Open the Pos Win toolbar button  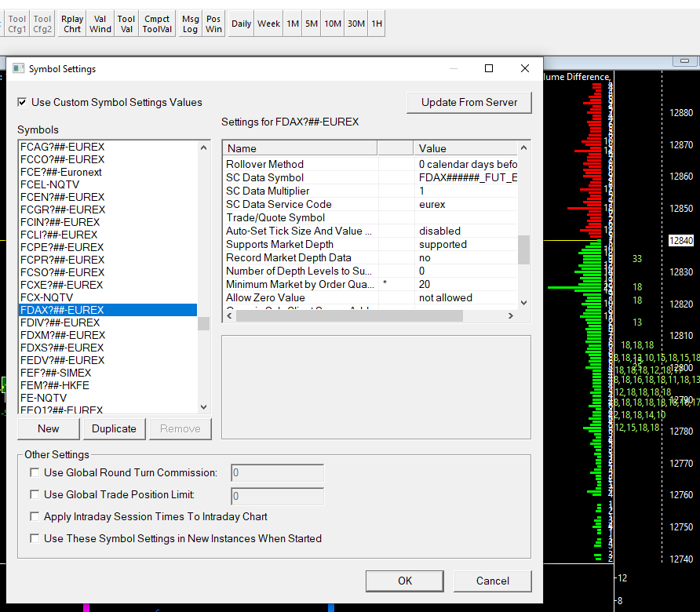click(x=213, y=24)
